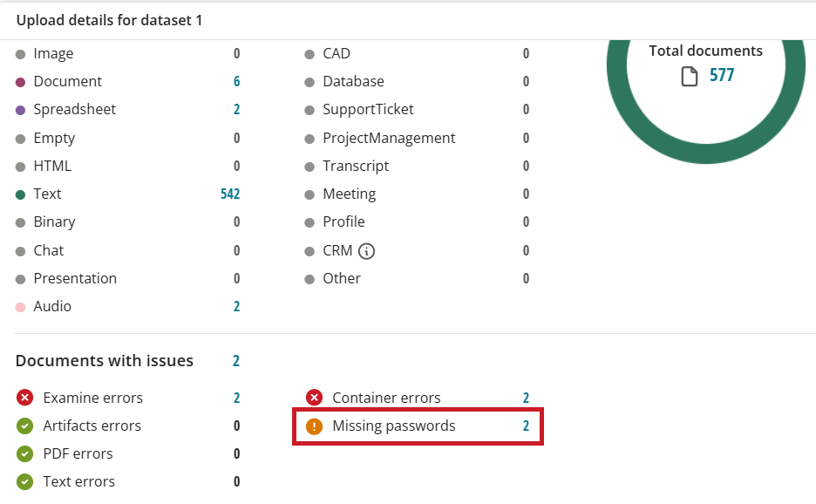Click the Total documents page icon
This screenshot has height=504, width=816.
(690, 76)
